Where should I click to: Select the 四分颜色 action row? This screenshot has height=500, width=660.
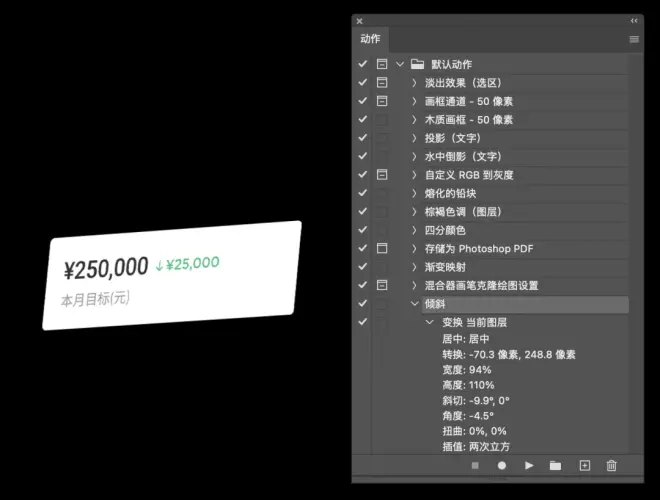click(x=525, y=230)
